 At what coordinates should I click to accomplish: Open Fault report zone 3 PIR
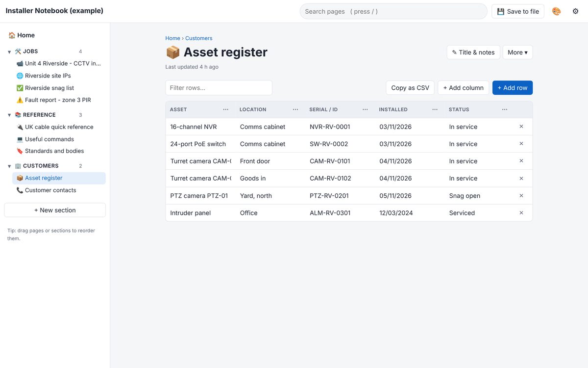59,100
